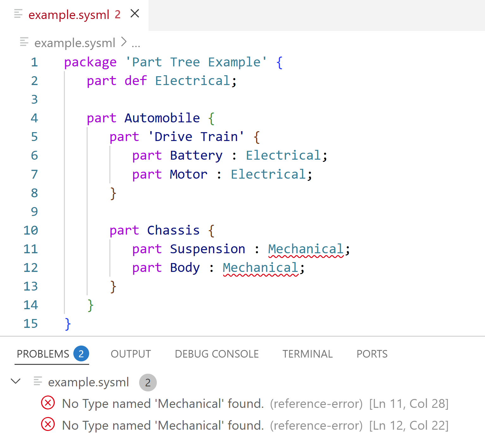Click the breadcrumb chevron after example.sysml
The height and width of the screenshot is (448, 485).
click(124, 42)
